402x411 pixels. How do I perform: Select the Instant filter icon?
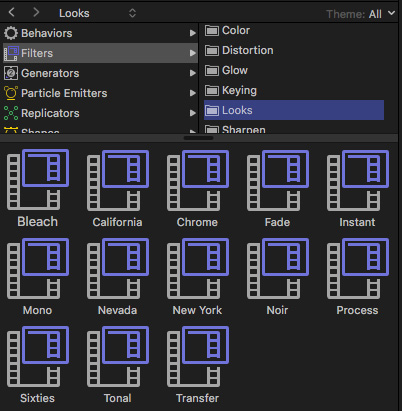(358, 180)
